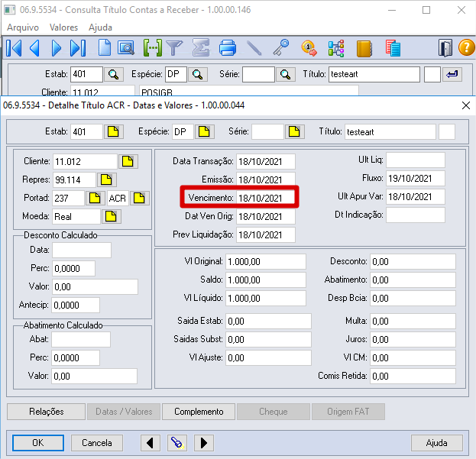Click the Vencimento date field
Screen dimensions: 476x459
(x=266, y=198)
